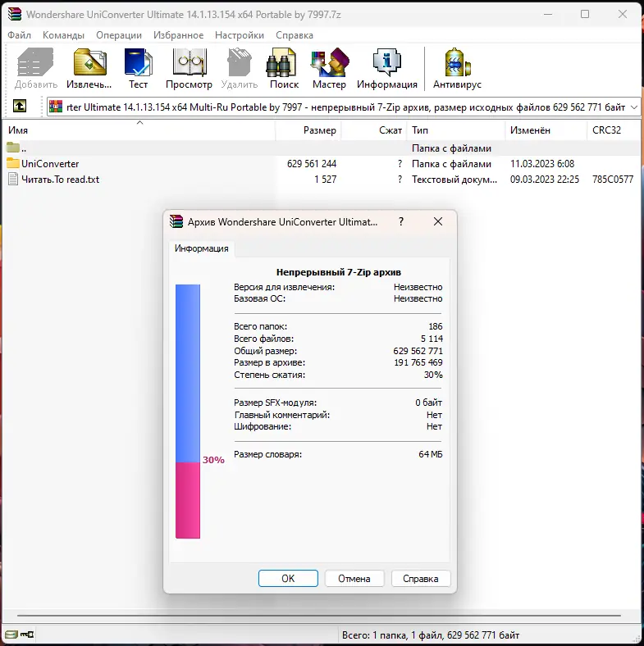Show archive Информация icon

point(386,62)
